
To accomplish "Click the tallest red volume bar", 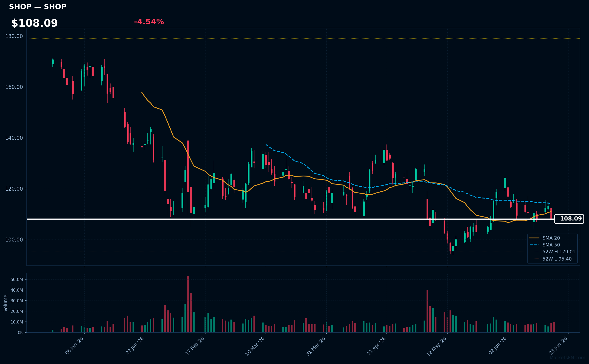I will (188, 304).
